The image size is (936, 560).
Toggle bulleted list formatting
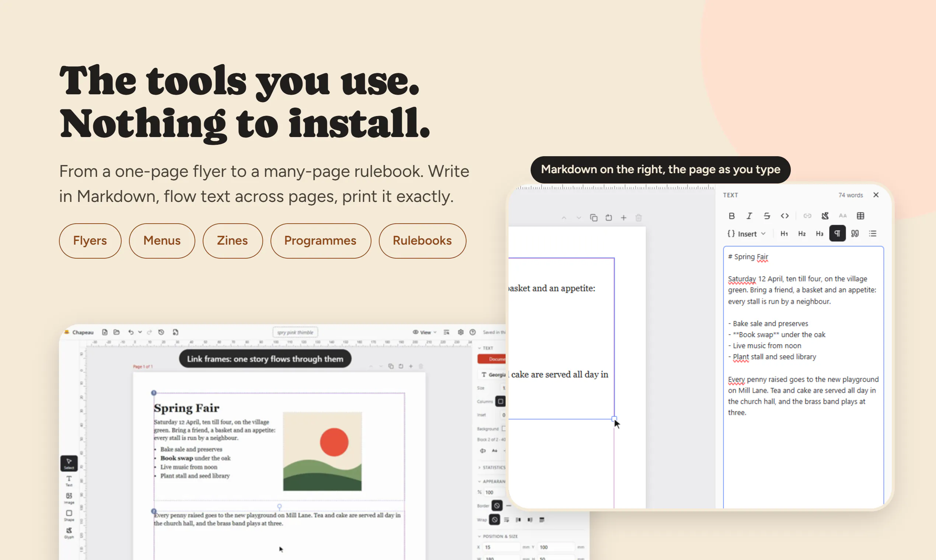[x=873, y=234]
